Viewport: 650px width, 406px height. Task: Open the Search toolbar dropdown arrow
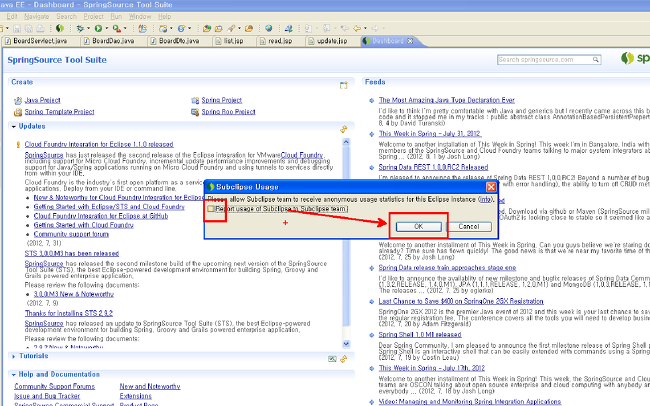(240, 29)
